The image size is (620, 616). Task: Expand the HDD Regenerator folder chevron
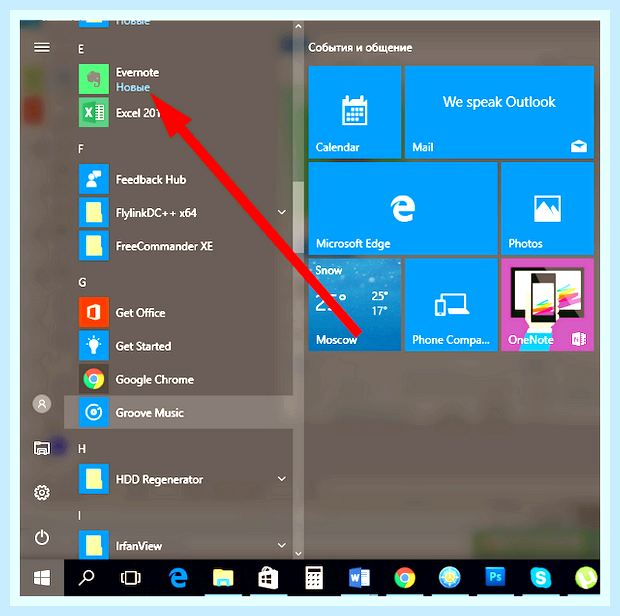pyautogui.click(x=282, y=479)
